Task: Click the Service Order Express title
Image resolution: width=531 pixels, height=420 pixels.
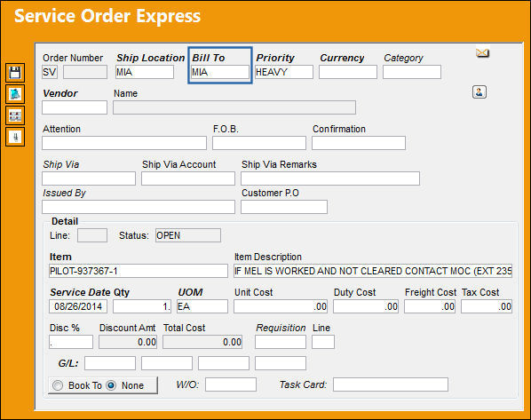Action: point(107,16)
